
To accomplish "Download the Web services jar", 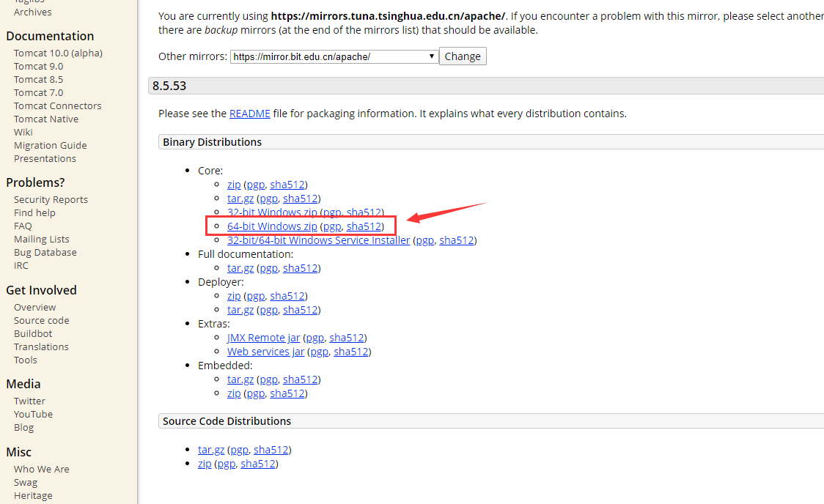I will pos(265,352).
